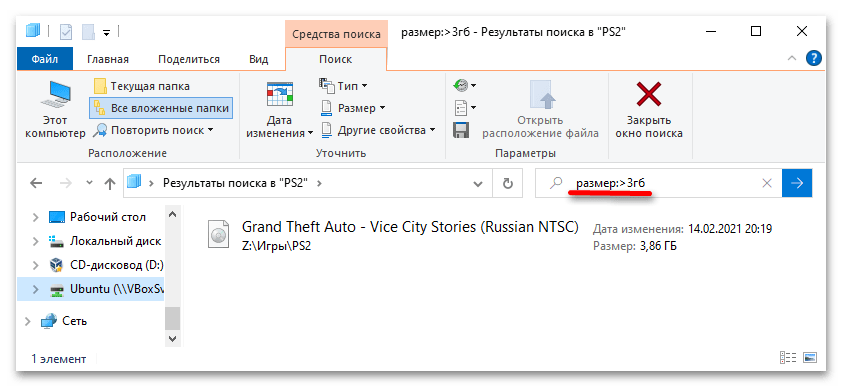
Task: Select Текущая папка search scope
Action: [142, 86]
